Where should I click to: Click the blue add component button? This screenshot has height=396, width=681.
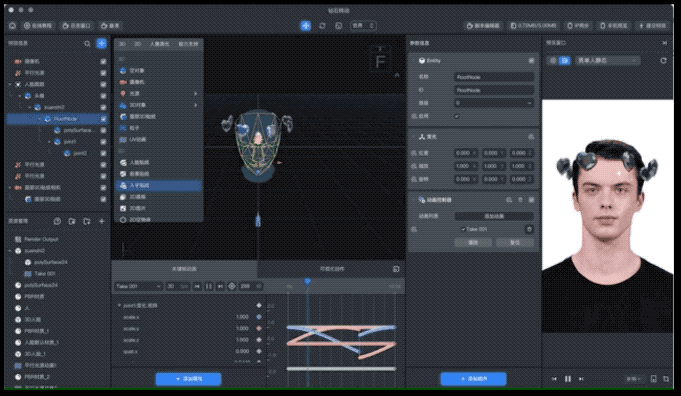[473, 379]
